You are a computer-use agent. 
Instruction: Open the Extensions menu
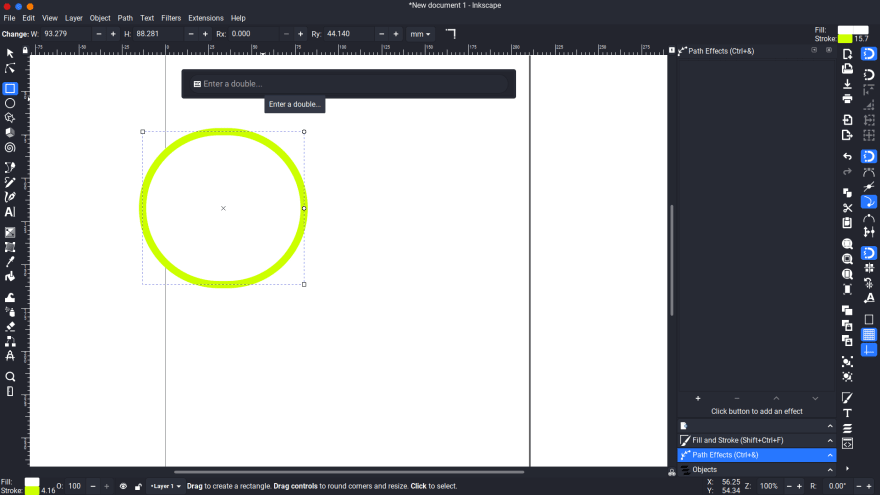click(x=206, y=18)
